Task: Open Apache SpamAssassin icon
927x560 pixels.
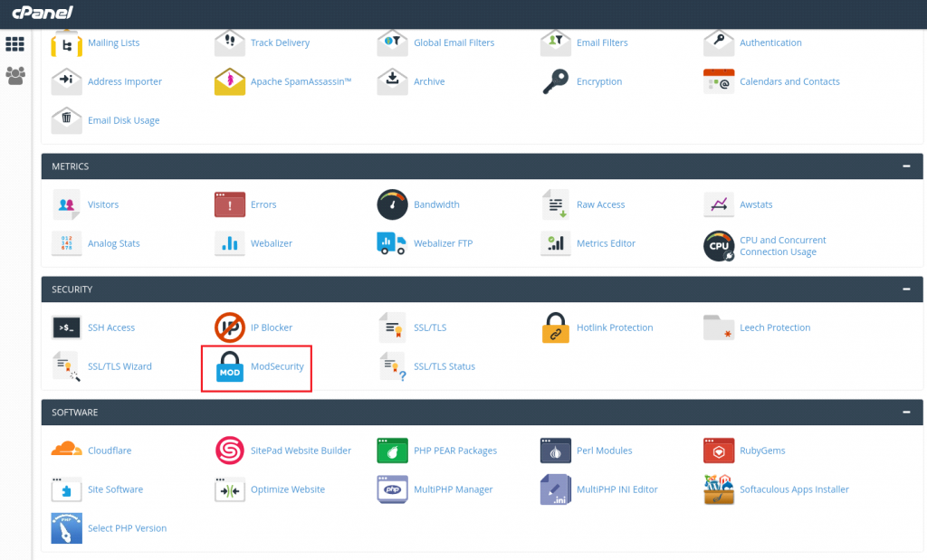Action: click(229, 81)
